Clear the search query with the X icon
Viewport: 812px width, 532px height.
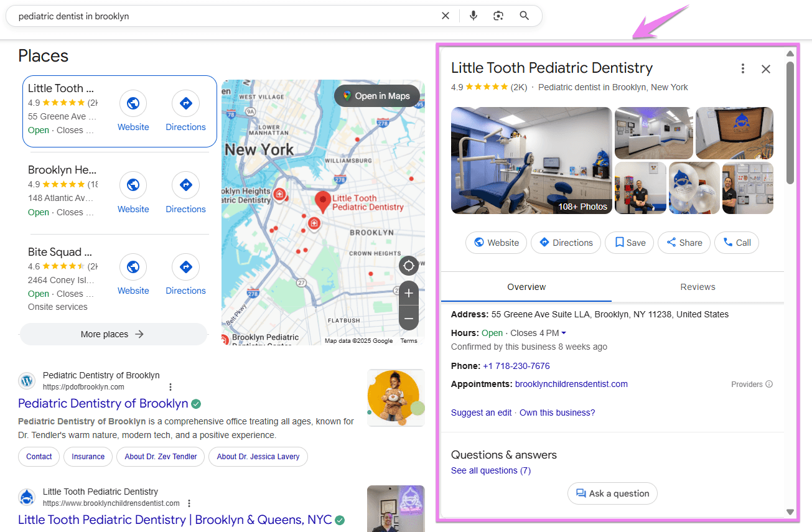(x=445, y=16)
